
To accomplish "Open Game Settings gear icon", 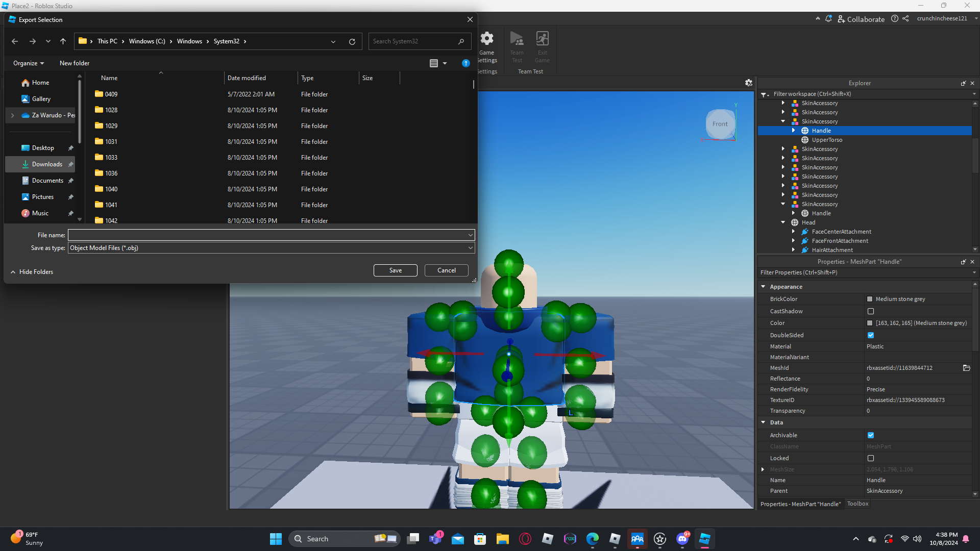I will click(x=487, y=39).
